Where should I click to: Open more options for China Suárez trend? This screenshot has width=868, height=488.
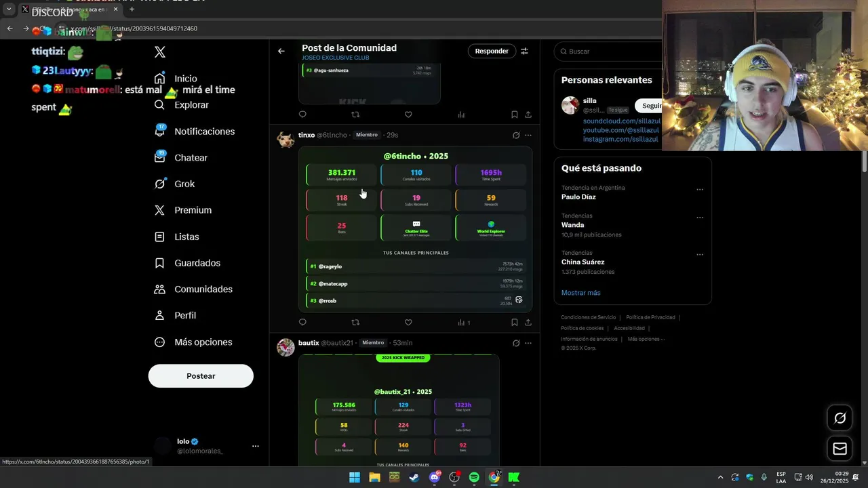pos(700,255)
